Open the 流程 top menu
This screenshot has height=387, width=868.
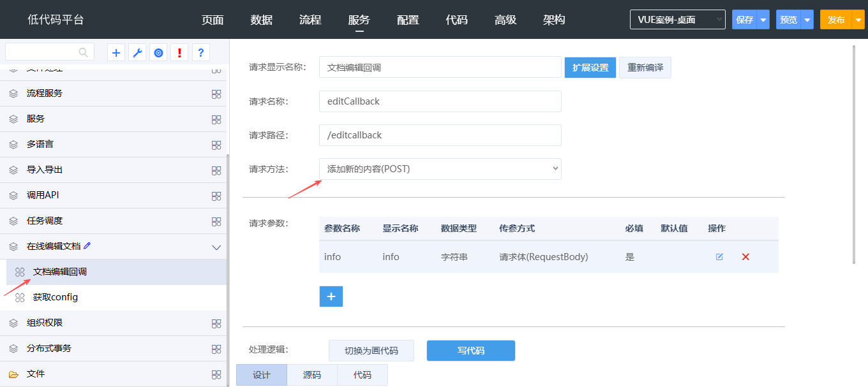[x=310, y=20]
